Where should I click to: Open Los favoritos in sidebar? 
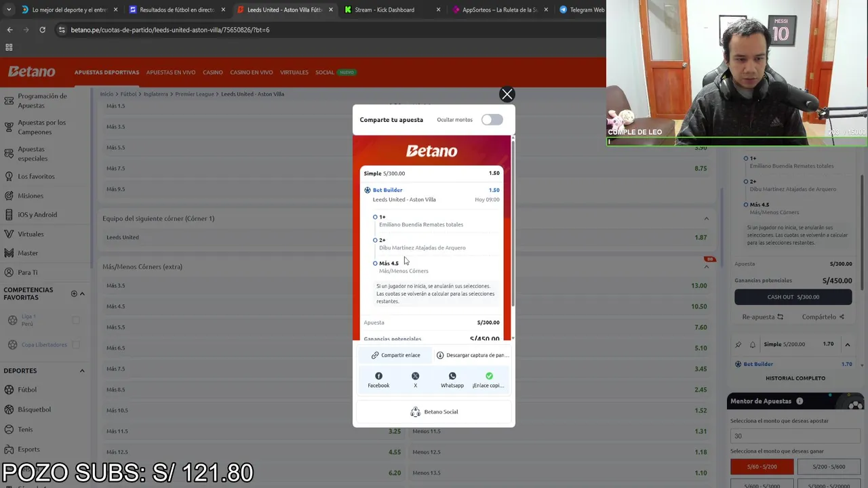tap(36, 176)
